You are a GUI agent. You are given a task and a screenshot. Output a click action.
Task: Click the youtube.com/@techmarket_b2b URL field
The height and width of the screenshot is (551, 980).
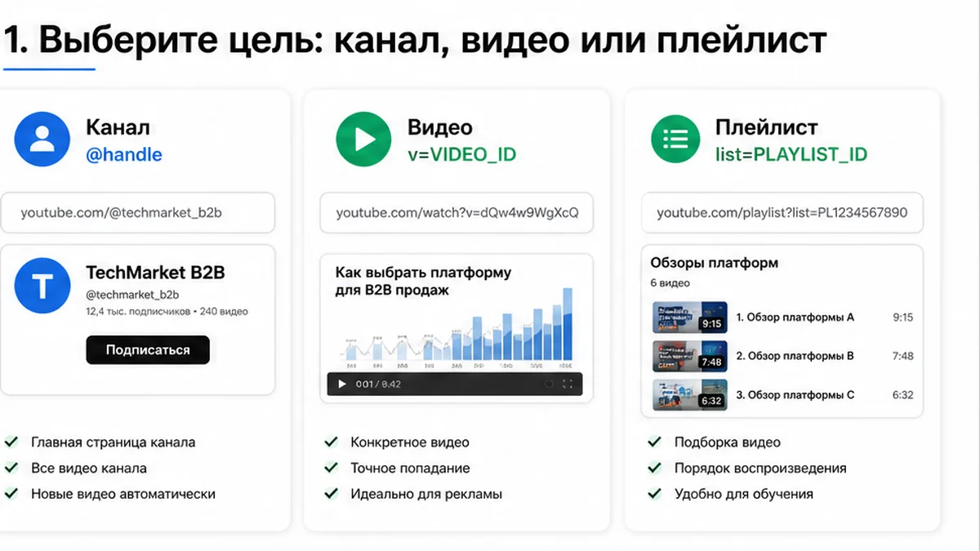137,213
